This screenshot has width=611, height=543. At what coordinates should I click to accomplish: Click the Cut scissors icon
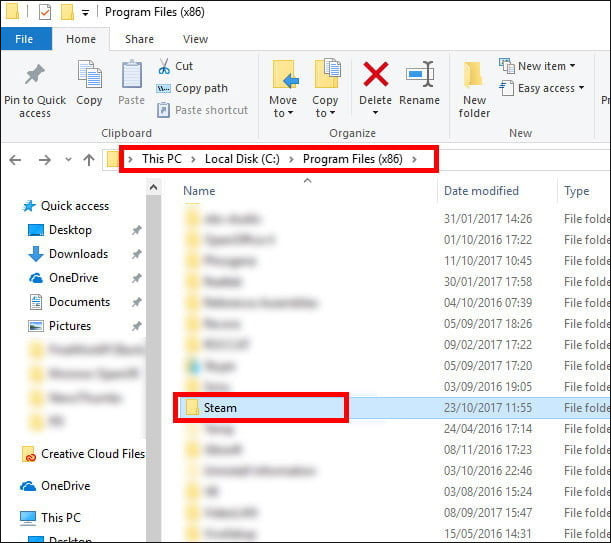pyautogui.click(x=164, y=66)
